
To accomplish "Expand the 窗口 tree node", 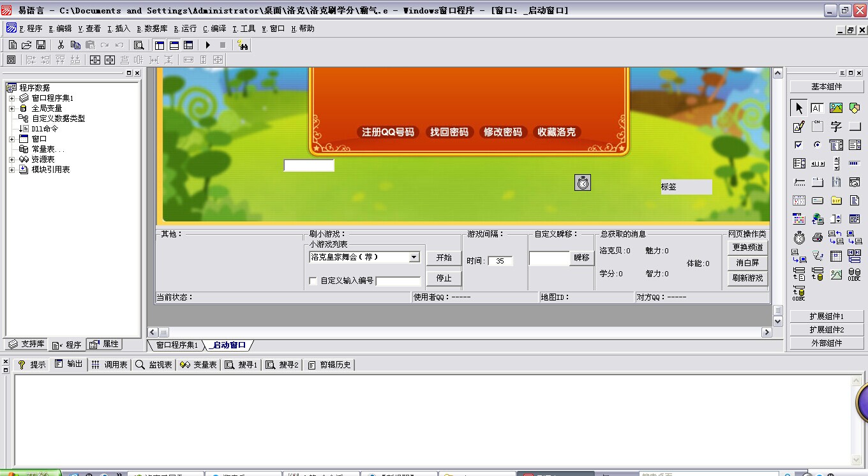I will [x=11, y=139].
